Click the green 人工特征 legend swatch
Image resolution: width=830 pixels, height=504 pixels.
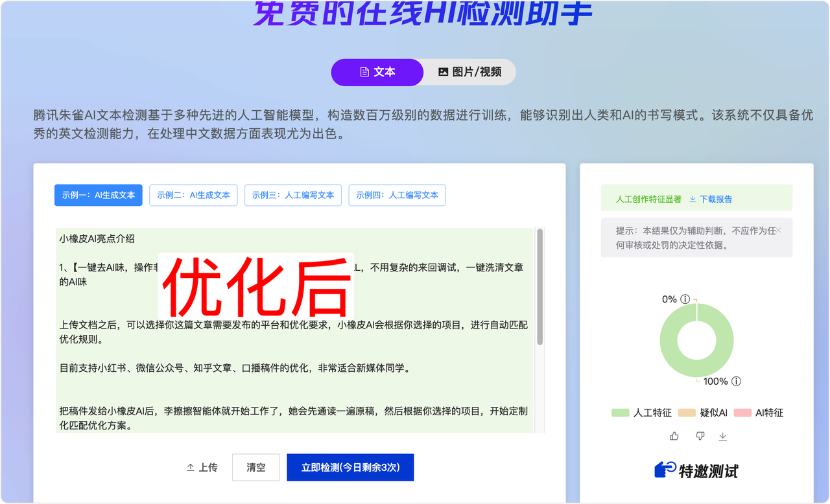620,413
